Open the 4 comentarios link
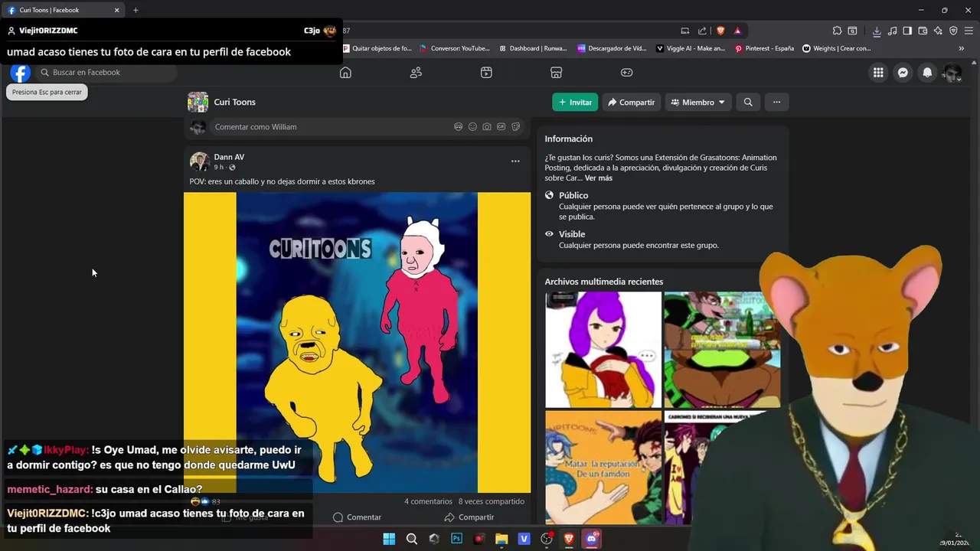980x551 pixels. pyautogui.click(x=428, y=502)
